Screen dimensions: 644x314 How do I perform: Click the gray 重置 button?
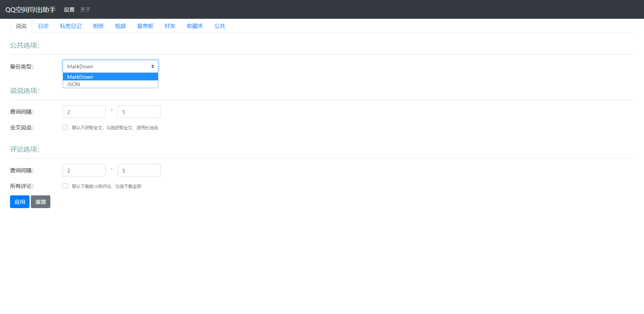[41, 202]
